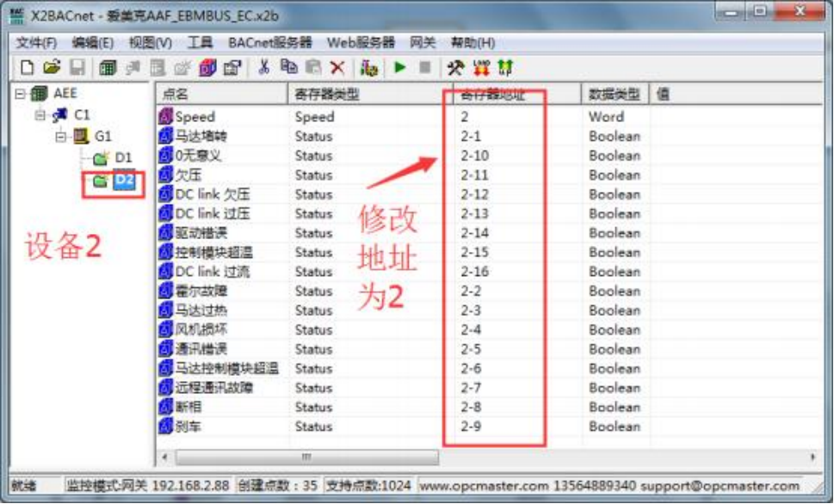Collapse the AEE root tree node
Image resolution: width=834 pixels, height=504 pixels.
coord(20,94)
